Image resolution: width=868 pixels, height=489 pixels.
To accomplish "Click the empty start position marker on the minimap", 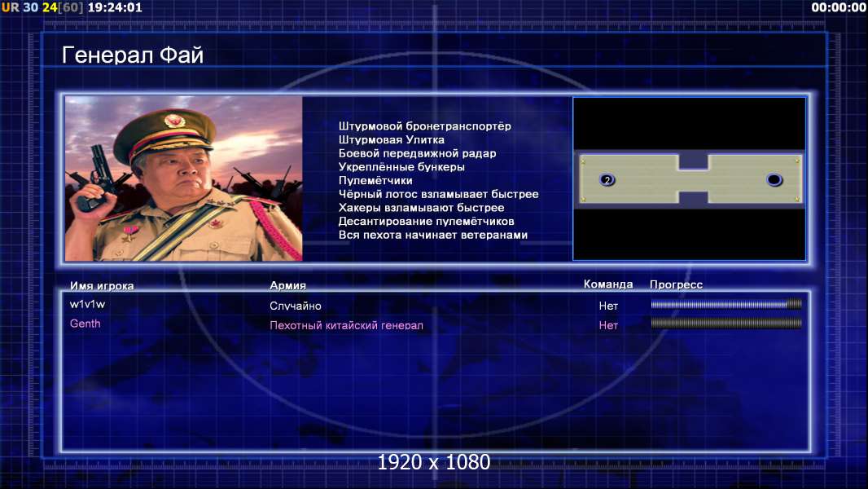I will [x=774, y=179].
